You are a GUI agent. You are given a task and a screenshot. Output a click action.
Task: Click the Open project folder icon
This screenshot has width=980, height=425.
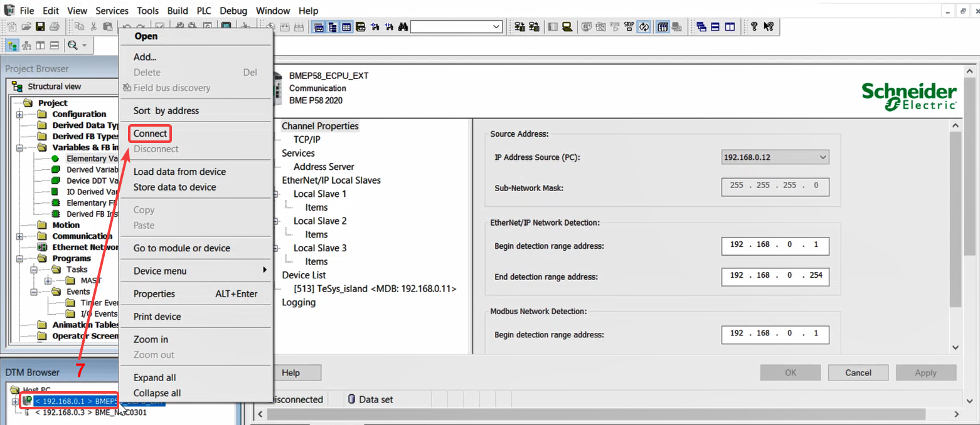(26, 26)
